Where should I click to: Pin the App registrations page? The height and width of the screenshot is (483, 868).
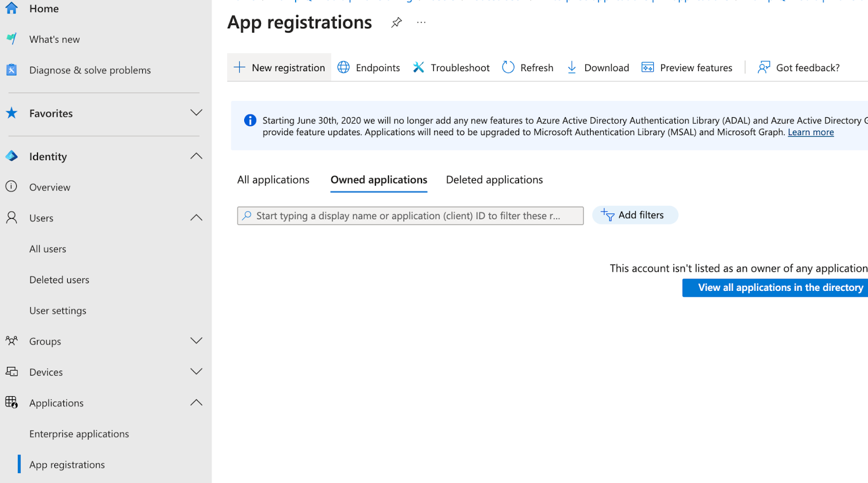click(397, 22)
